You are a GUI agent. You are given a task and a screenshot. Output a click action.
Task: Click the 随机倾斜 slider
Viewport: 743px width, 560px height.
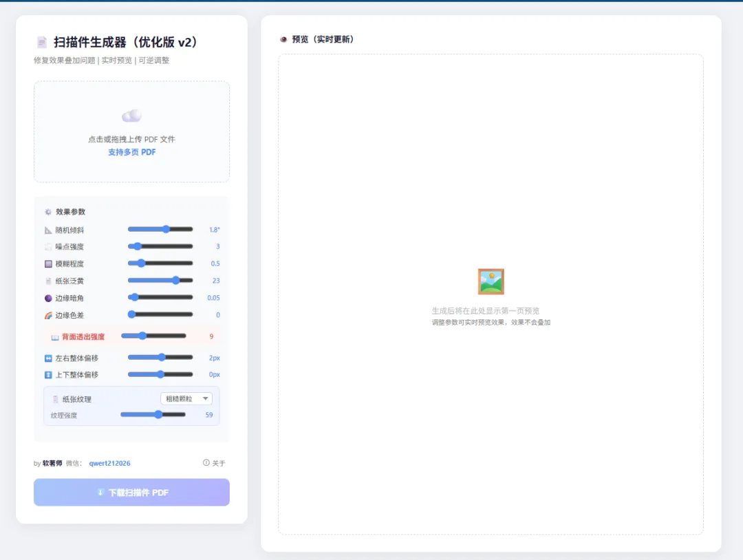(x=160, y=229)
